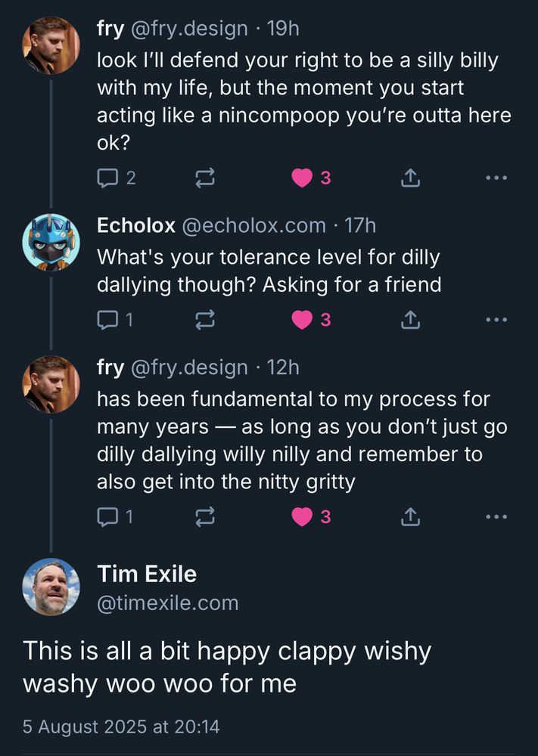Open more menu on fry's nitty gritty post
Image resolution: width=538 pixels, height=756 pixels.
click(496, 517)
